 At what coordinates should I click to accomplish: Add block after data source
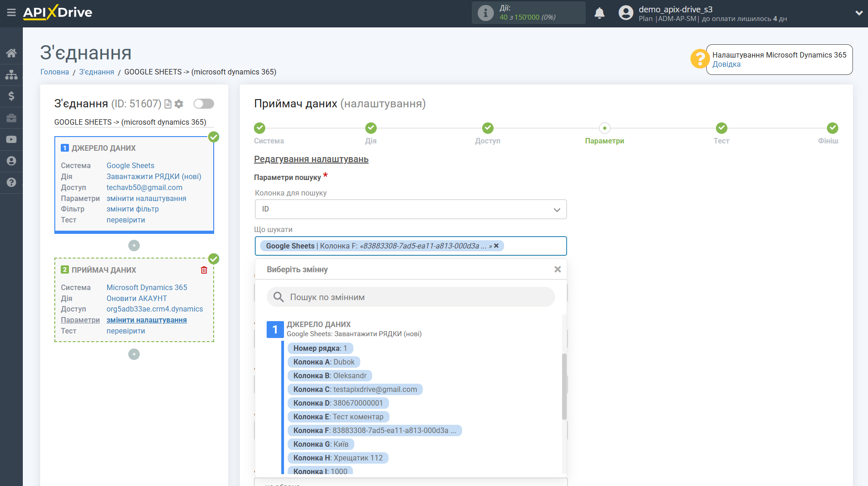[x=134, y=246]
